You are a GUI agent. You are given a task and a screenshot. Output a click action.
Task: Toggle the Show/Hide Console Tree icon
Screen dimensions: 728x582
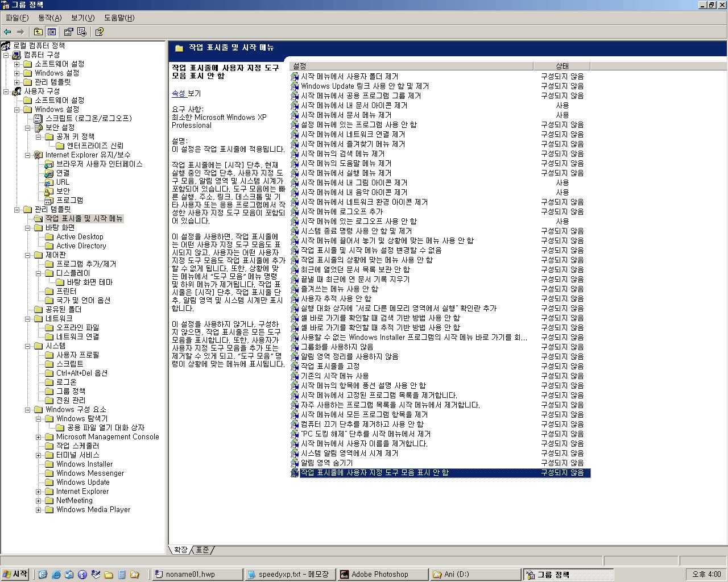point(52,32)
